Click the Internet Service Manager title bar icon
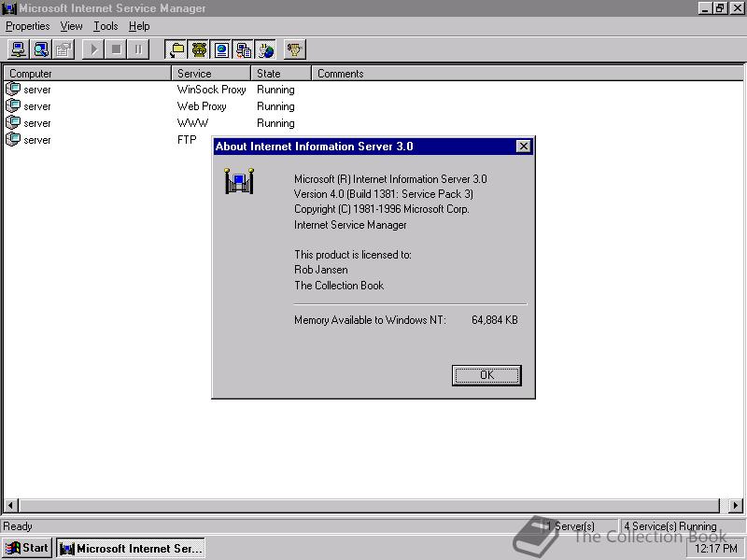The height and width of the screenshot is (560, 747). 9,8
